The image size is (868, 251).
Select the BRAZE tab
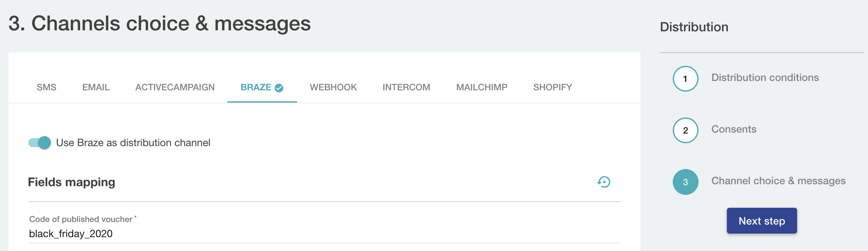pos(256,87)
